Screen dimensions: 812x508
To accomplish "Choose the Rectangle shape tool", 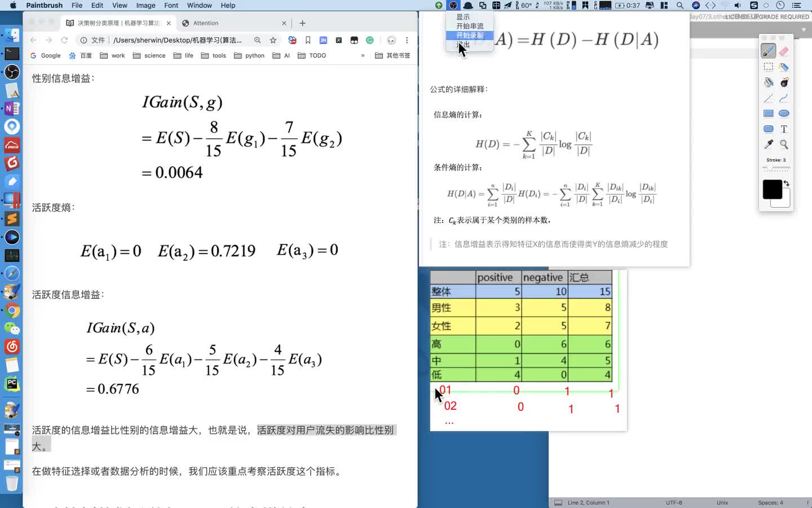I will click(x=768, y=113).
